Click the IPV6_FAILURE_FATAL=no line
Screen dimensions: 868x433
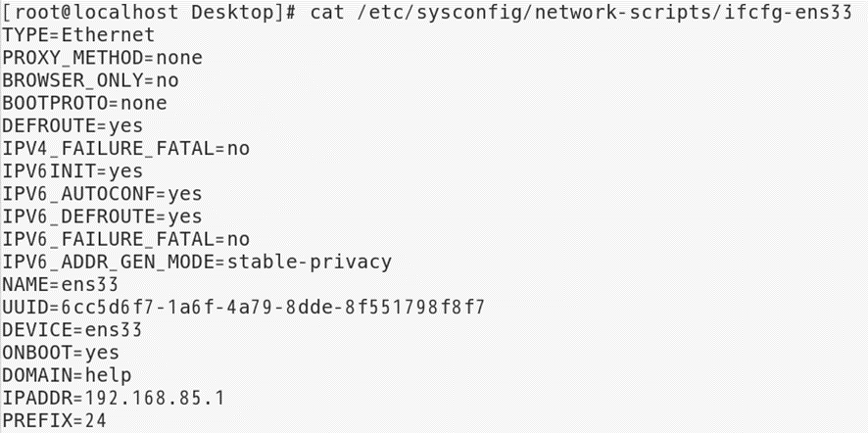(x=125, y=240)
